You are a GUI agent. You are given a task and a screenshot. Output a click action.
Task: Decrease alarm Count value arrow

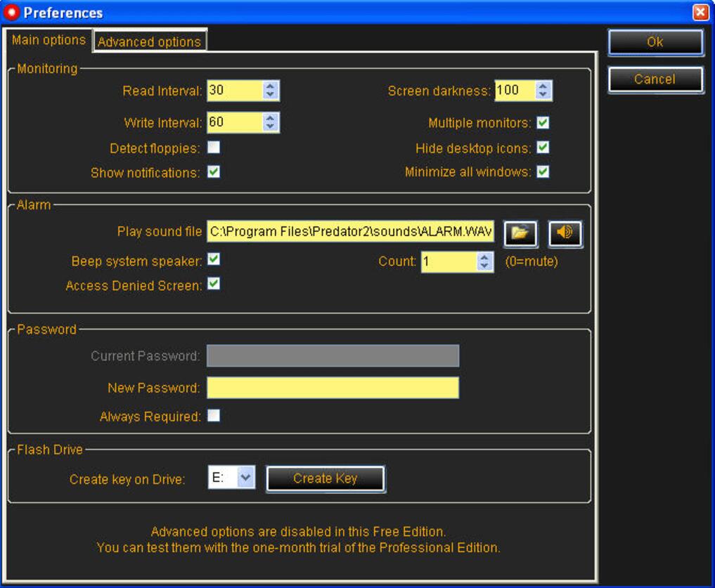tap(484, 266)
